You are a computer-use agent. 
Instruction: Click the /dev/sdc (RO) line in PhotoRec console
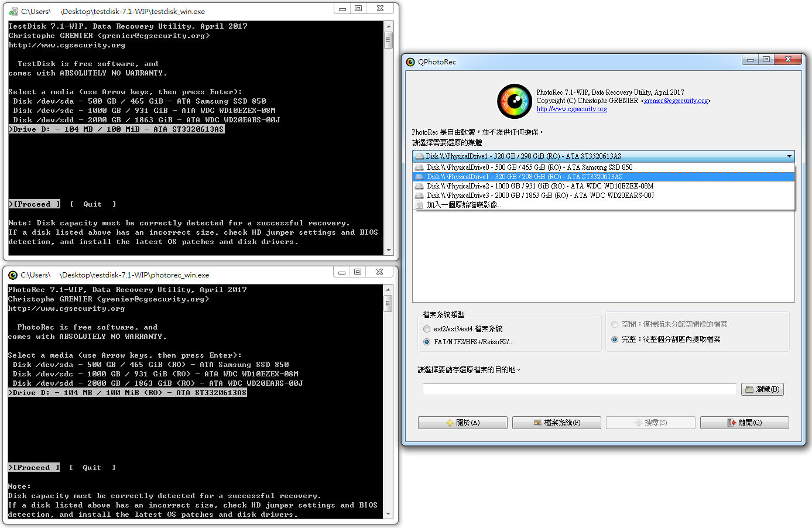pyautogui.click(x=155, y=374)
